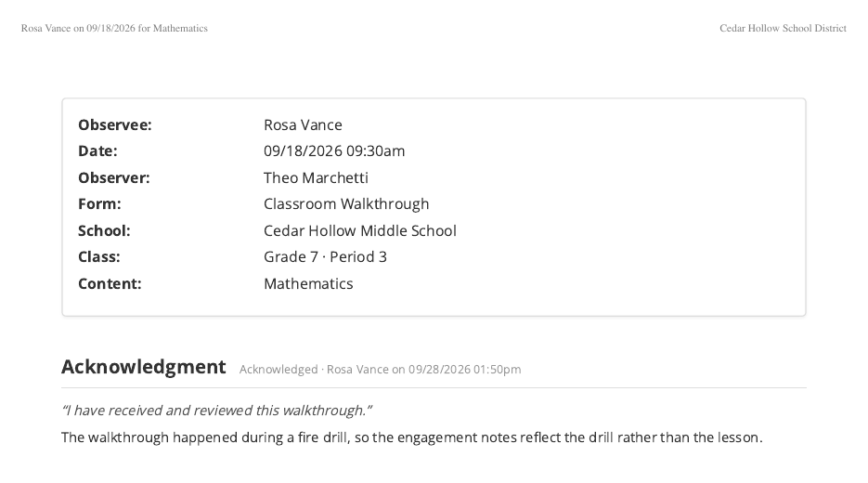Screen dimensions: 868x483
Task: Select Cedar Hollow Middle School text
Action: coord(360,230)
